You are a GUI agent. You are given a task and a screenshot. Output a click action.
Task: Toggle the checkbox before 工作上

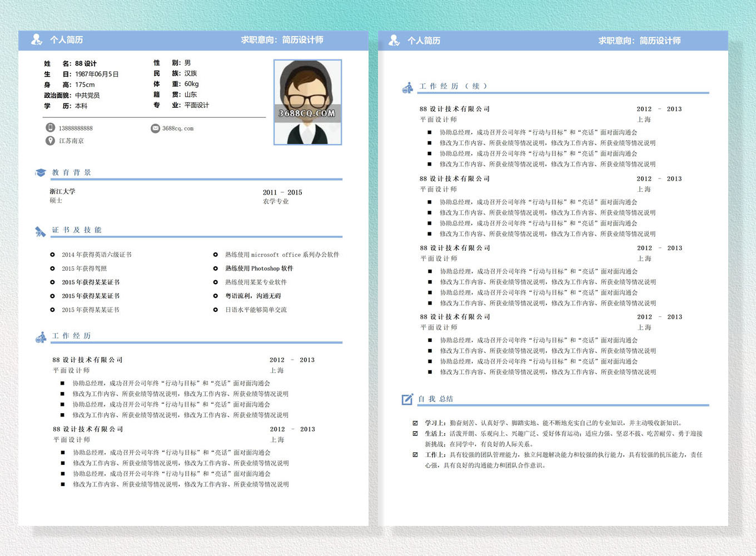point(415,455)
